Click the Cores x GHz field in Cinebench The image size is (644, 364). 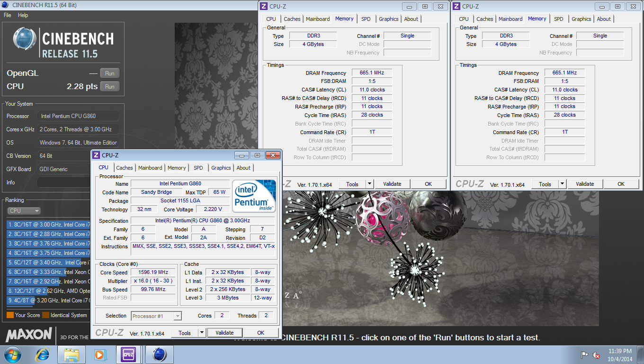78,129
